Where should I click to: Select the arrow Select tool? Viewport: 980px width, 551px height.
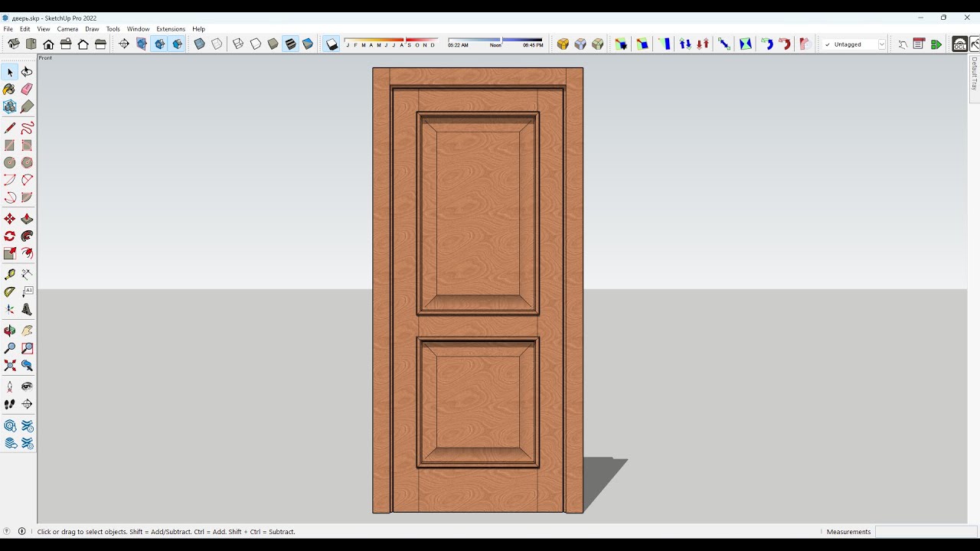pyautogui.click(x=10, y=72)
